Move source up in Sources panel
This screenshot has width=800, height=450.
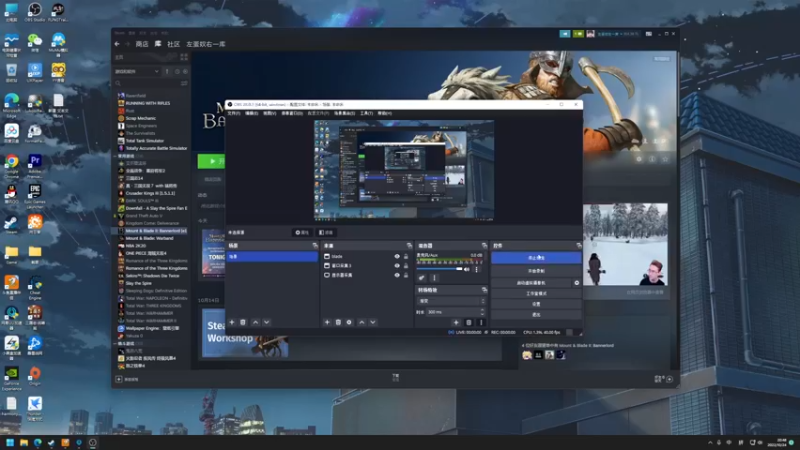[362, 322]
